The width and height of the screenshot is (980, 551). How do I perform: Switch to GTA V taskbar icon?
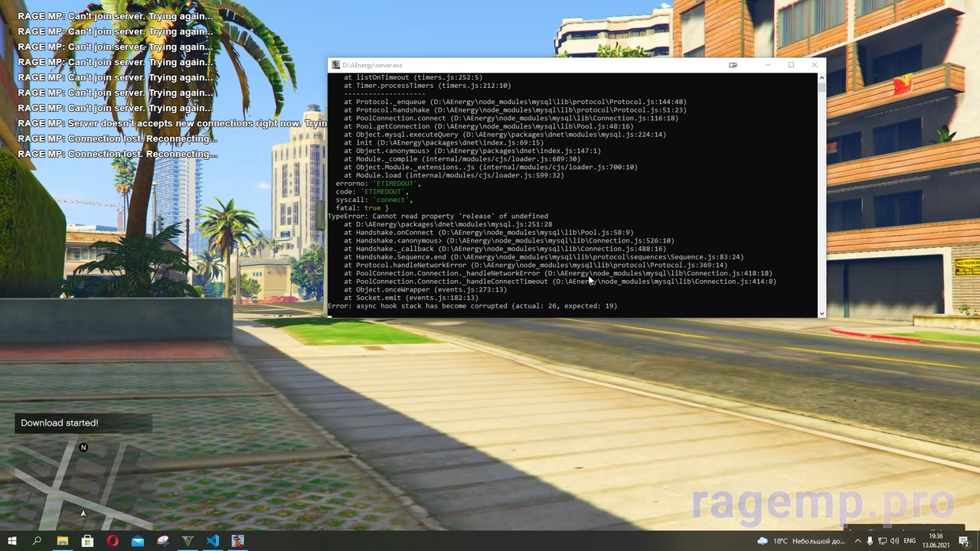pos(188,541)
